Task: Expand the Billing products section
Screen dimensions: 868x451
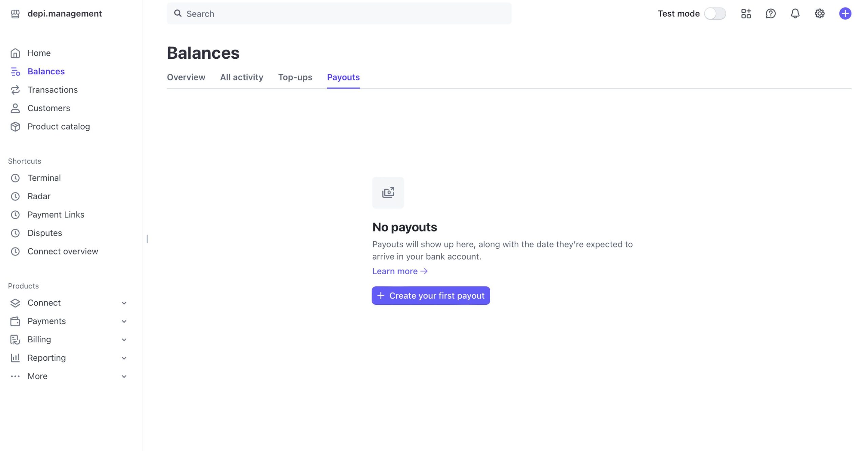Action: 68,339
